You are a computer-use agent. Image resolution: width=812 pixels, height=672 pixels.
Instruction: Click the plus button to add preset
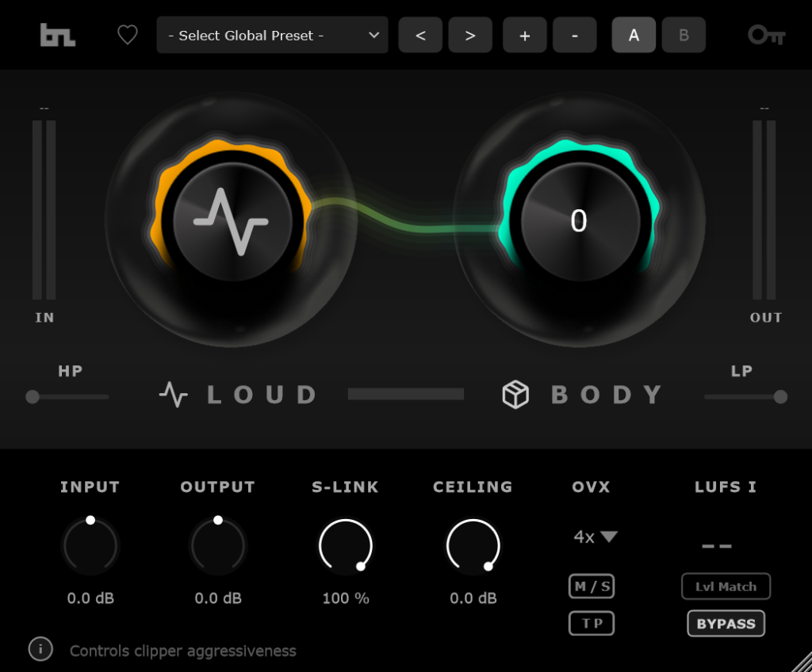[x=525, y=36]
